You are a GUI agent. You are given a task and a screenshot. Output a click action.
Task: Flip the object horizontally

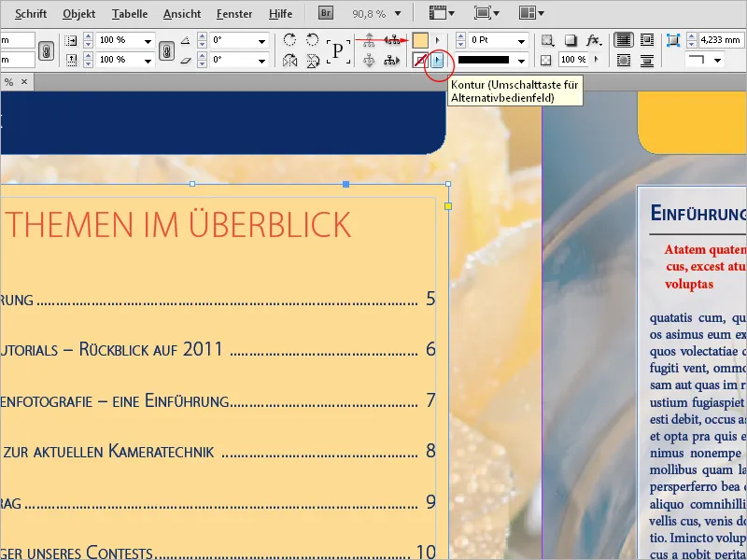click(289, 61)
